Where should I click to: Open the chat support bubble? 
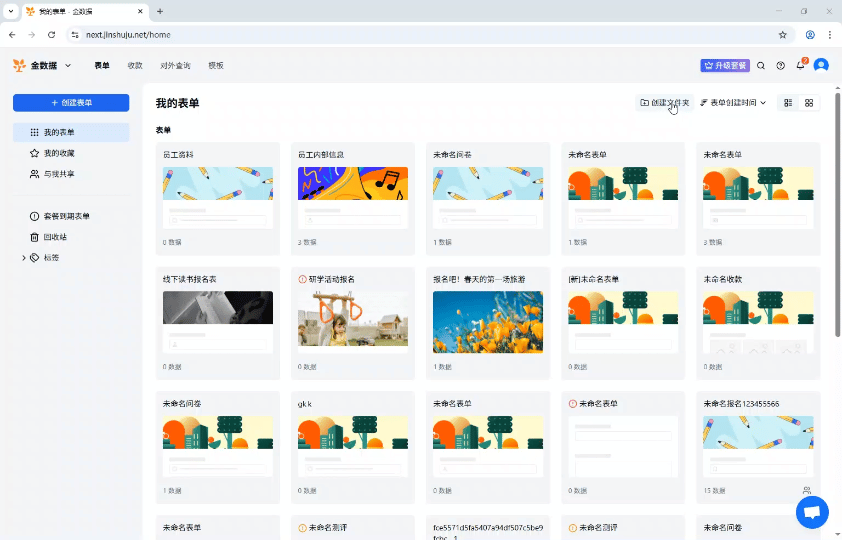tap(812, 511)
